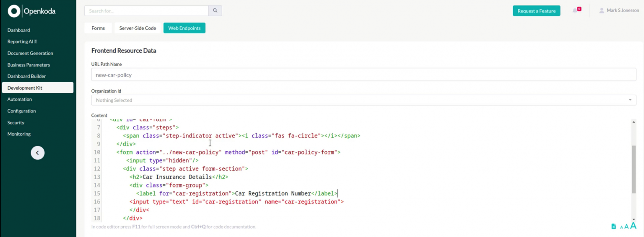The image size is (644, 237).
Task: Open the notifications bell
Action: pyautogui.click(x=575, y=11)
